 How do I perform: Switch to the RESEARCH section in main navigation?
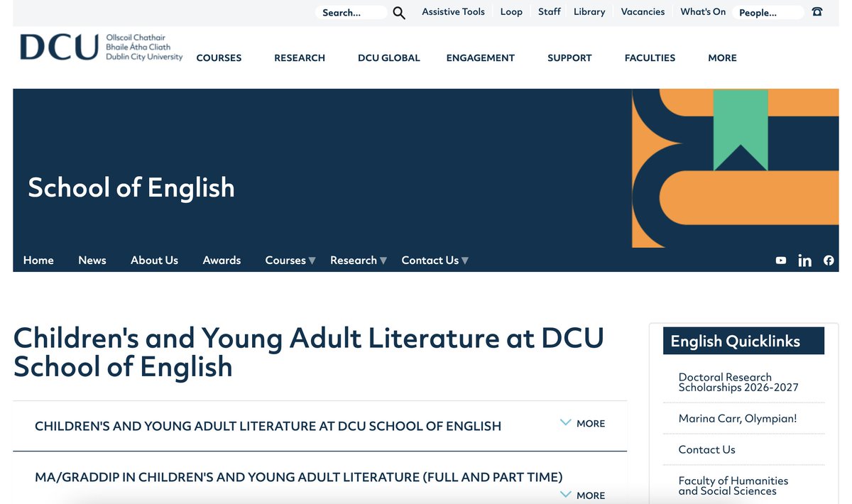pyautogui.click(x=300, y=57)
